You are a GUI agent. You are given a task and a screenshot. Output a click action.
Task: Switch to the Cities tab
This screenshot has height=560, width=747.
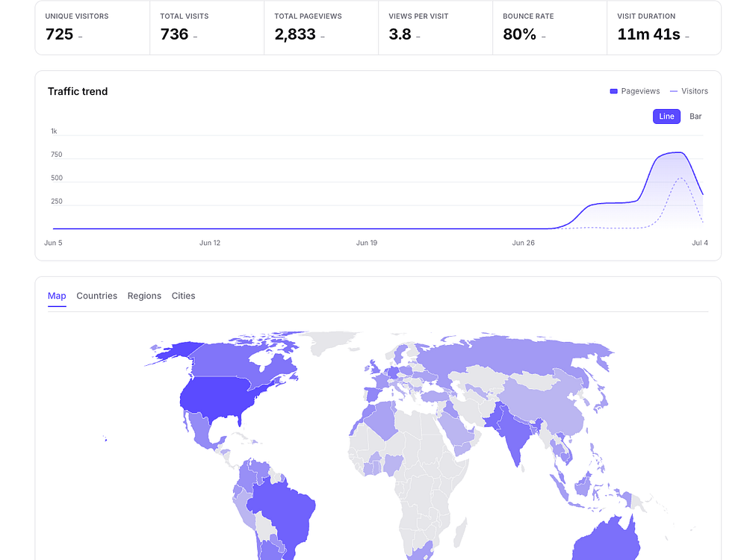(x=184, y=296)
